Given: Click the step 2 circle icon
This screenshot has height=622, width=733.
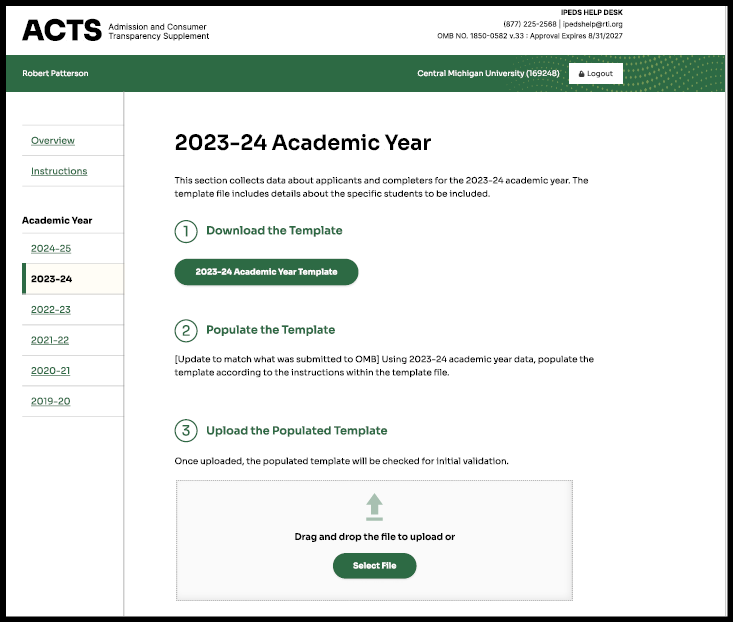Looking at the screenshot, I should [186, 330].
